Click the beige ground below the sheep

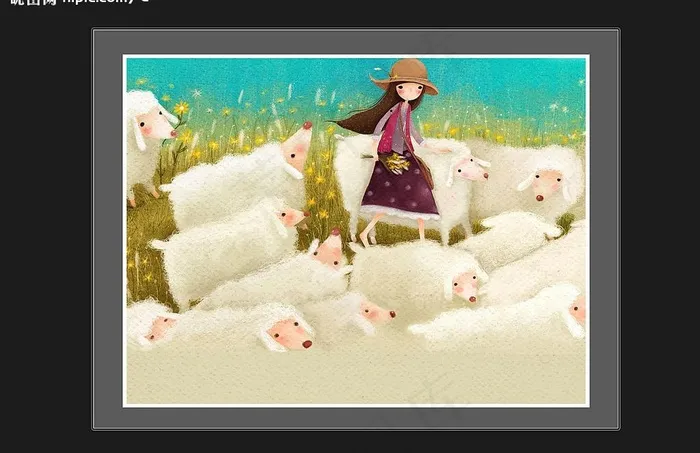click(355, 378)
